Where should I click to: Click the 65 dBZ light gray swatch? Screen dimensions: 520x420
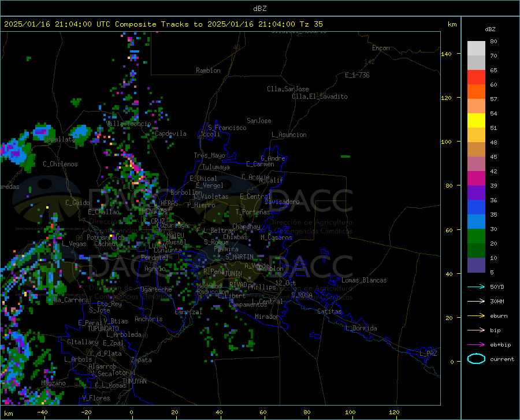point(476,63)
